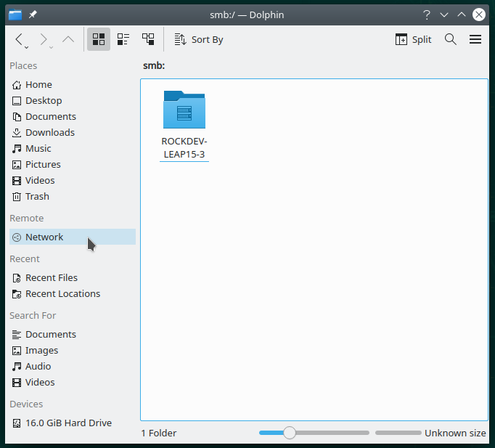The height and width of the screenshot is (448, 495).
Task: Select Network under Remote
Action: coord(73,237)
